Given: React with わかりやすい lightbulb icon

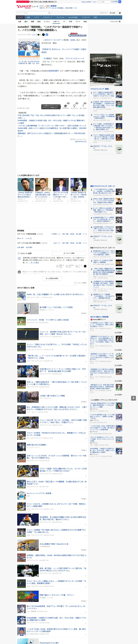Looking at the screenshot, I should point(74,106).
